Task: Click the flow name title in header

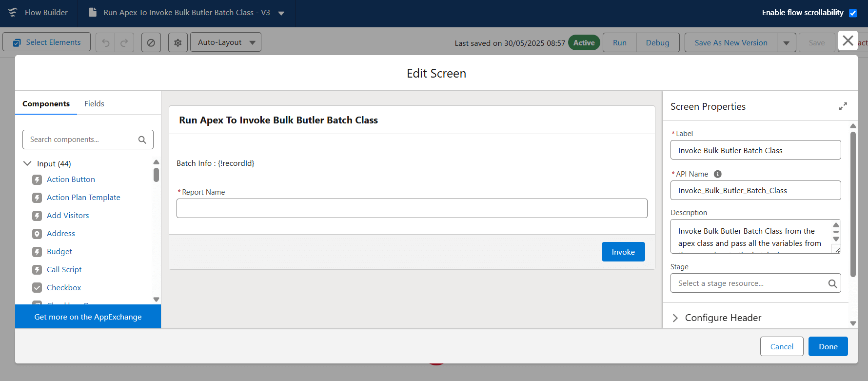Action: coord(186,13)
